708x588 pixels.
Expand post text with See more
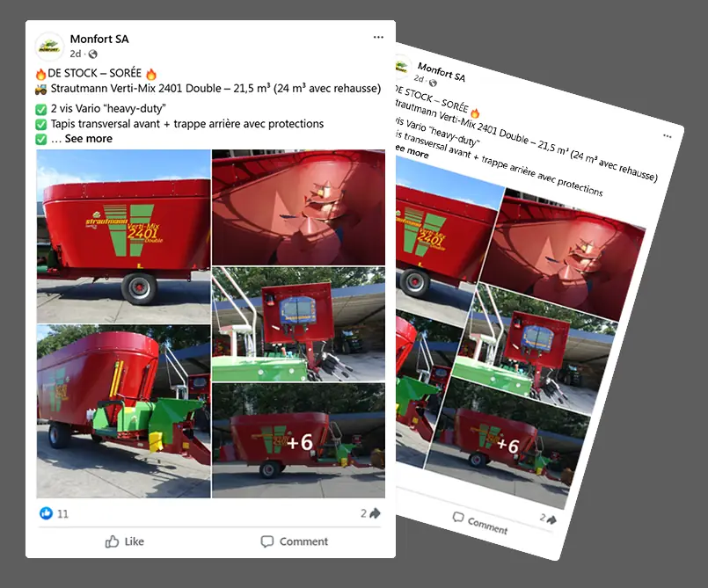point(89,139)
